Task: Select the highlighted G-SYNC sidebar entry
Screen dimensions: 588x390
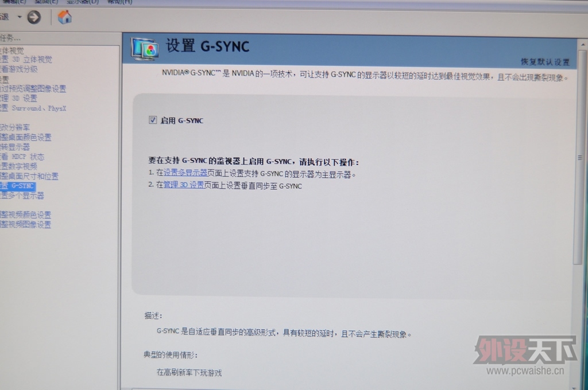Action: [18, 186]
